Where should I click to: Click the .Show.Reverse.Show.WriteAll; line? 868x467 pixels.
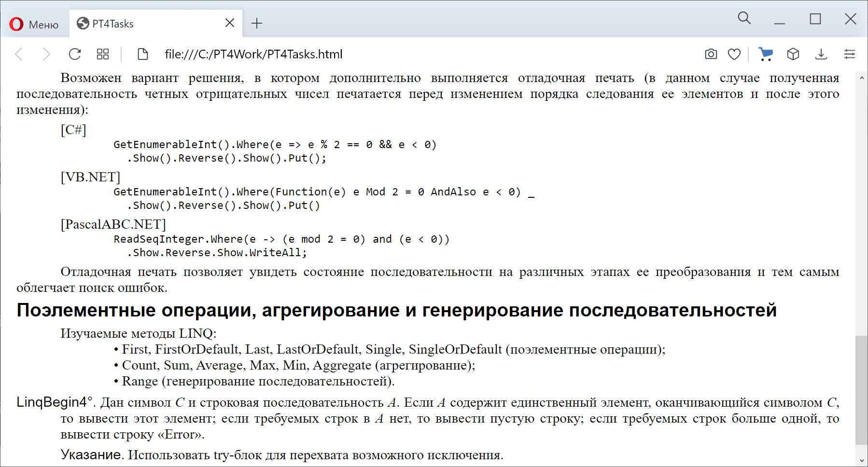tap(217, 253)
